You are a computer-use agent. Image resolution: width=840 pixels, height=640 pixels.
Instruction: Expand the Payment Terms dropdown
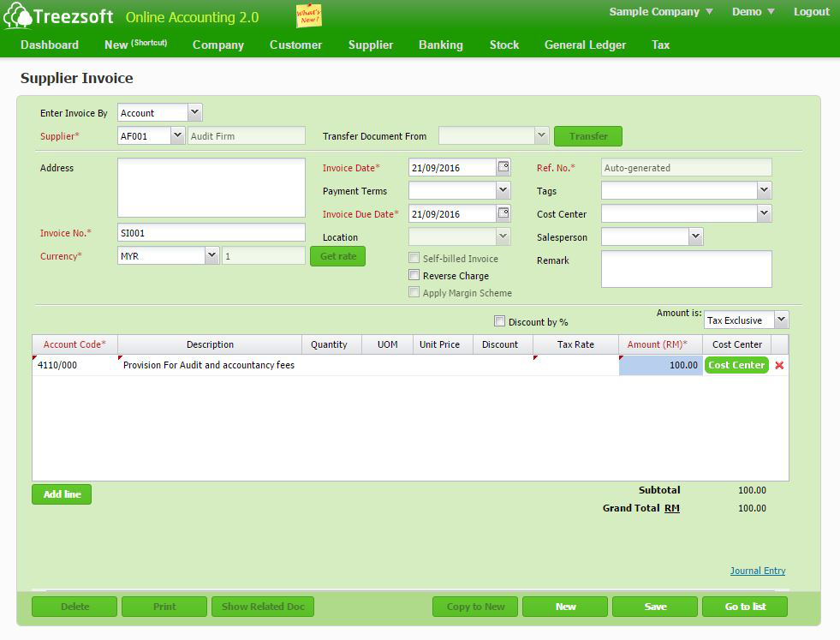[503, 190]
